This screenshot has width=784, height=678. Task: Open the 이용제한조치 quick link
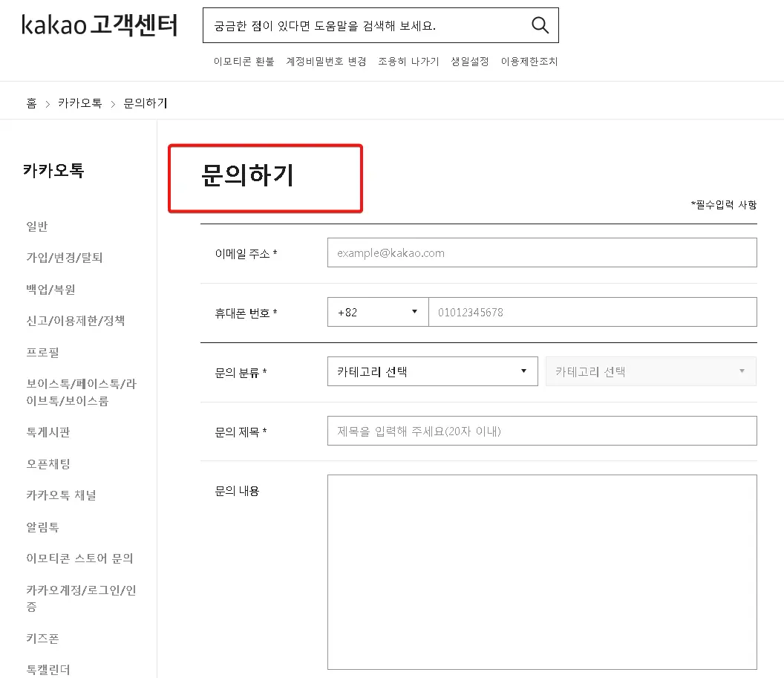point(529,62)
